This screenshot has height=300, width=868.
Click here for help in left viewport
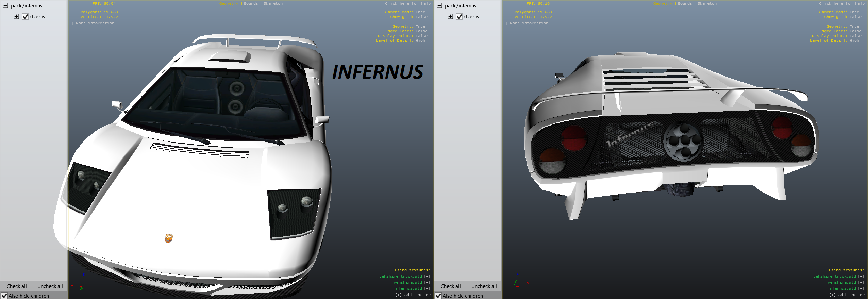(408, 3)
